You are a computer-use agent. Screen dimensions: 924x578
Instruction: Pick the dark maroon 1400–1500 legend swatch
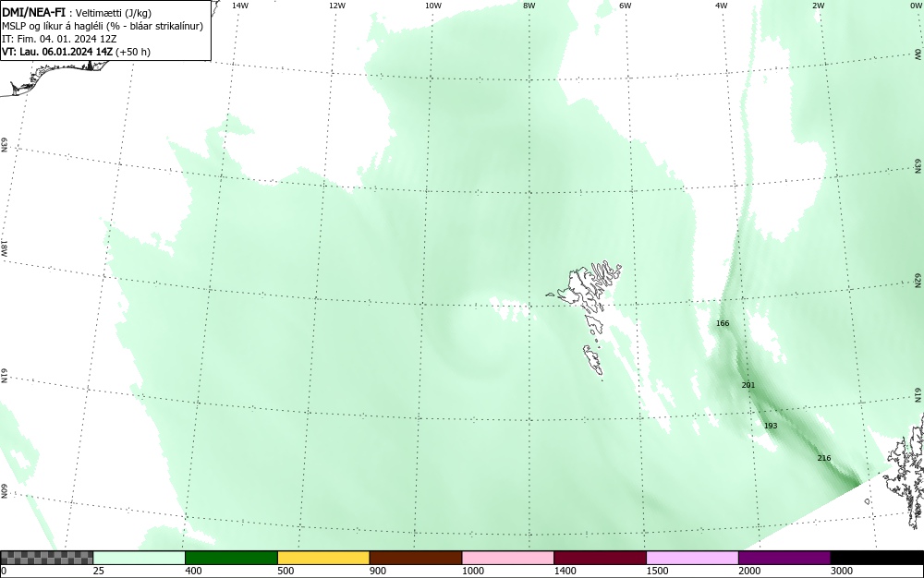(600, 558)
